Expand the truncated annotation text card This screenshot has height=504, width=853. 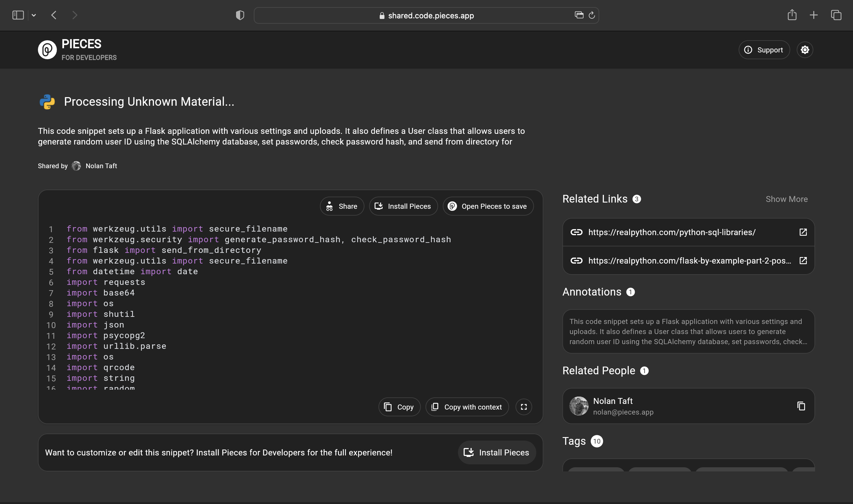[x=688, y=331]
